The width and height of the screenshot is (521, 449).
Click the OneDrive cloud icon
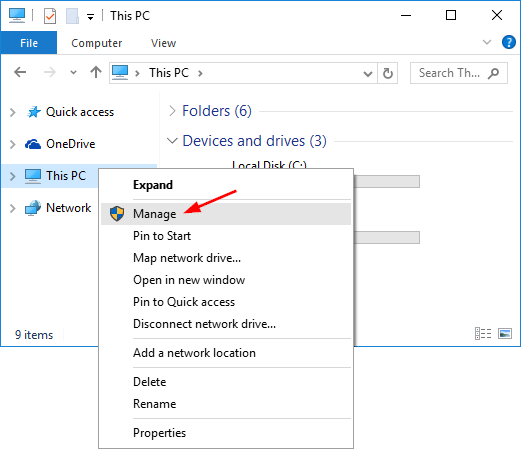[x=33, y=144]
